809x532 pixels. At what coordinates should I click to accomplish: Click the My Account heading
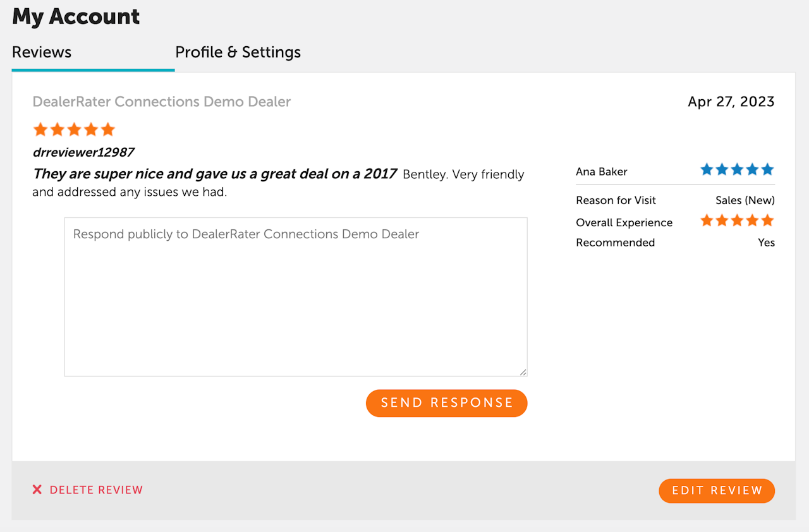(x=76, y=17)
